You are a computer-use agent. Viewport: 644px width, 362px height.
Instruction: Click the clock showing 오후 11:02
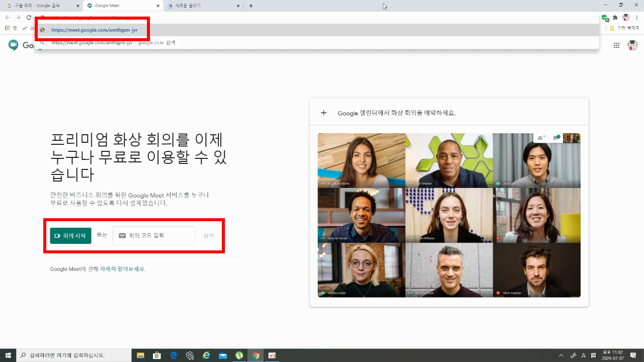click(x=613, y=355)
